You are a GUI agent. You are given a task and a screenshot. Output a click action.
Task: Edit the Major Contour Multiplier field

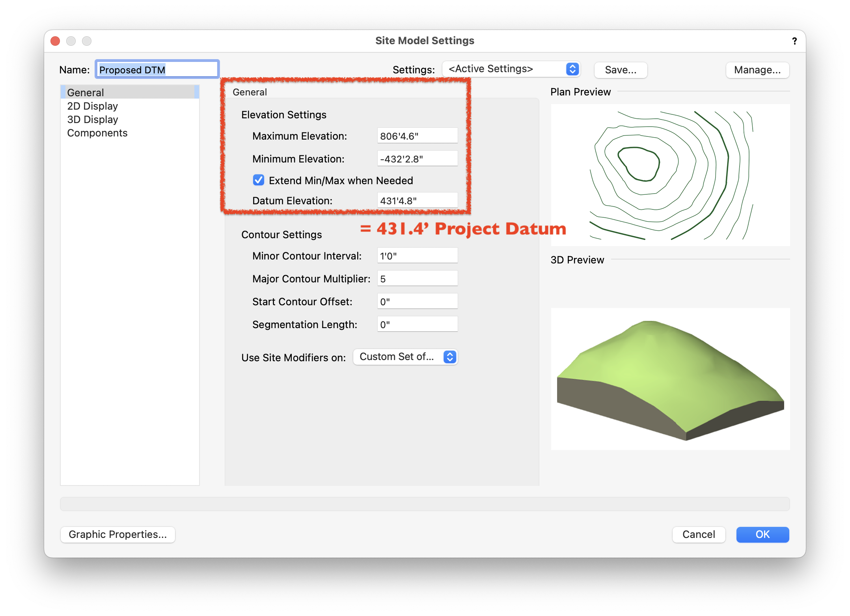point(417,279)
